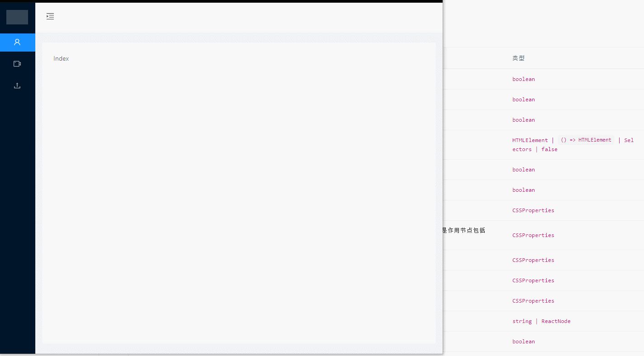Click the 'false' type value

coord(549,149)
